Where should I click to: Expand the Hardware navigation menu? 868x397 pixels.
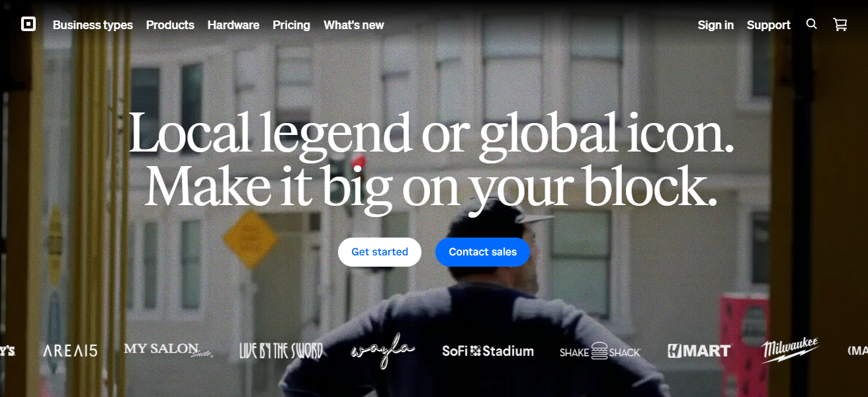point(234,25)
